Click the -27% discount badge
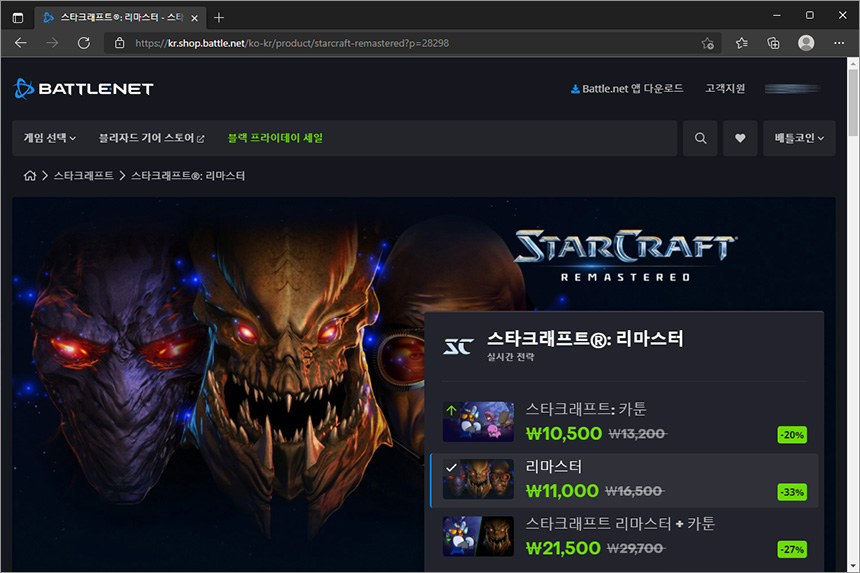860x573 pixels. [x=793, y=549]
